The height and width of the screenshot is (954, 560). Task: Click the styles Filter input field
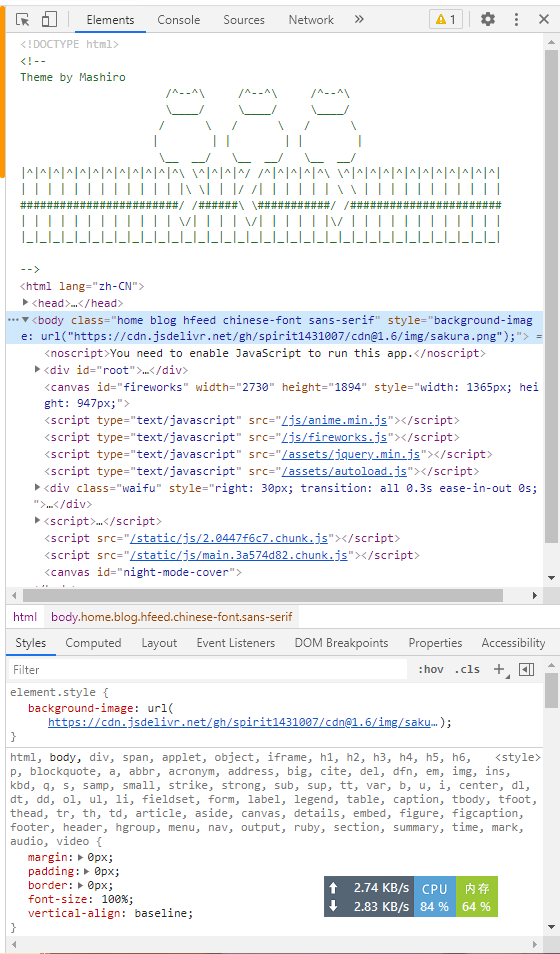[x=208, y=670]
